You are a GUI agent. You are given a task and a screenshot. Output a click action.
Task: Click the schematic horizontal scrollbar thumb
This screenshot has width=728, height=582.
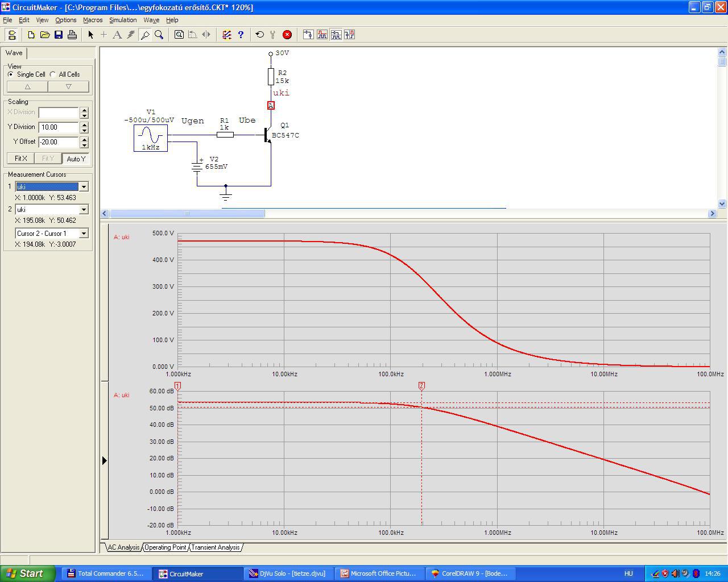click(x=187, y=213)
